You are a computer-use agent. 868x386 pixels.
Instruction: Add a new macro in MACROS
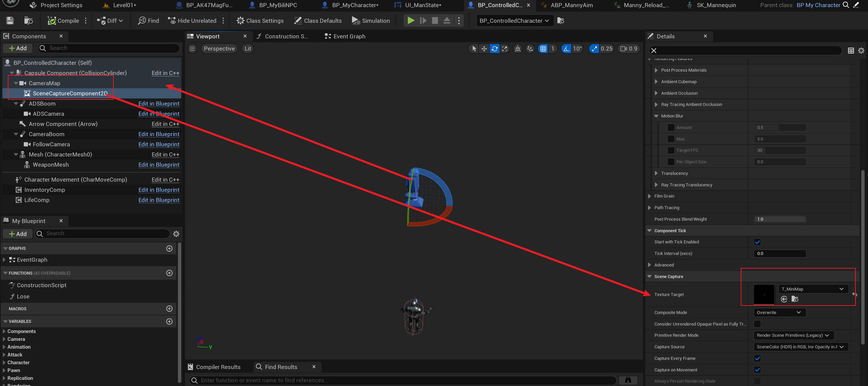[169, 309]
